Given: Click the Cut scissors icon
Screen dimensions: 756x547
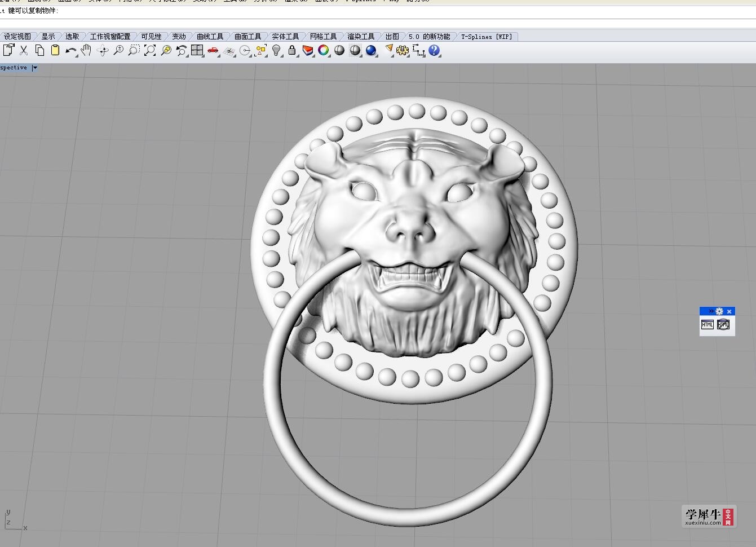Looking at the screenshot, I should (x=24, y=50).
